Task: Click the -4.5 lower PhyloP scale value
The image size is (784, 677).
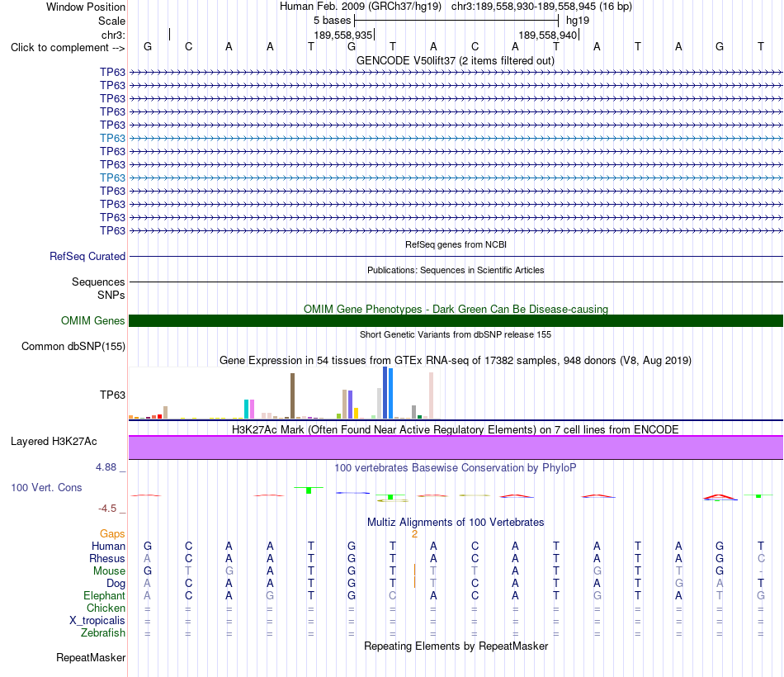Action: [107, 509]
